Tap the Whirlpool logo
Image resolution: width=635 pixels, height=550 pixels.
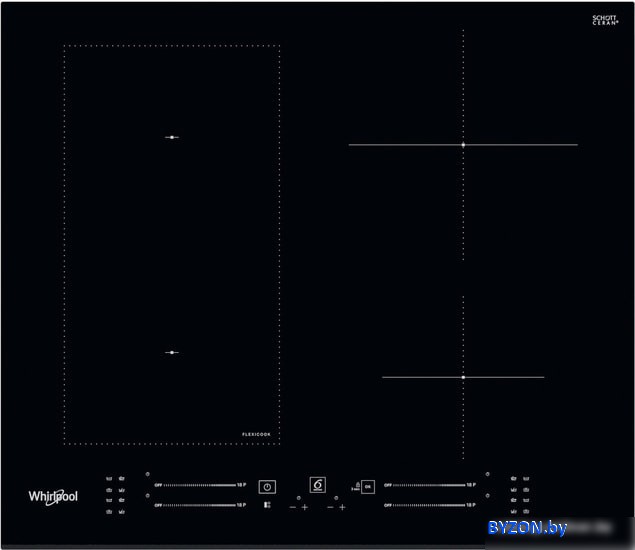click(x=53, y=497)
